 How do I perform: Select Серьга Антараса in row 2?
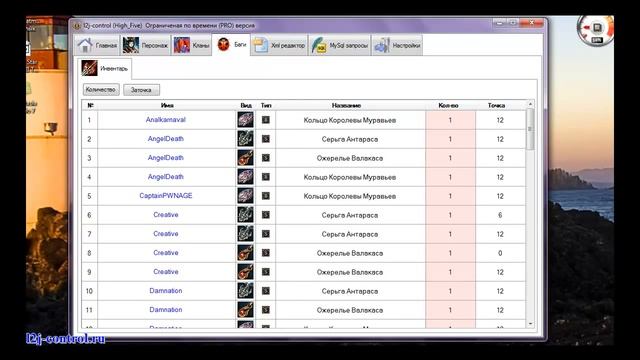(350, 139)
